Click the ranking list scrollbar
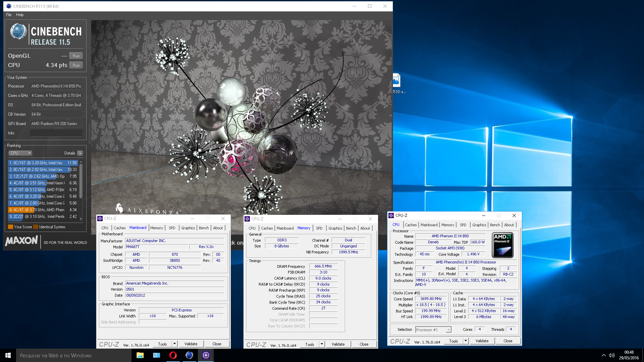The width and height of the screenshot is (644, 362). pos(80,190)
